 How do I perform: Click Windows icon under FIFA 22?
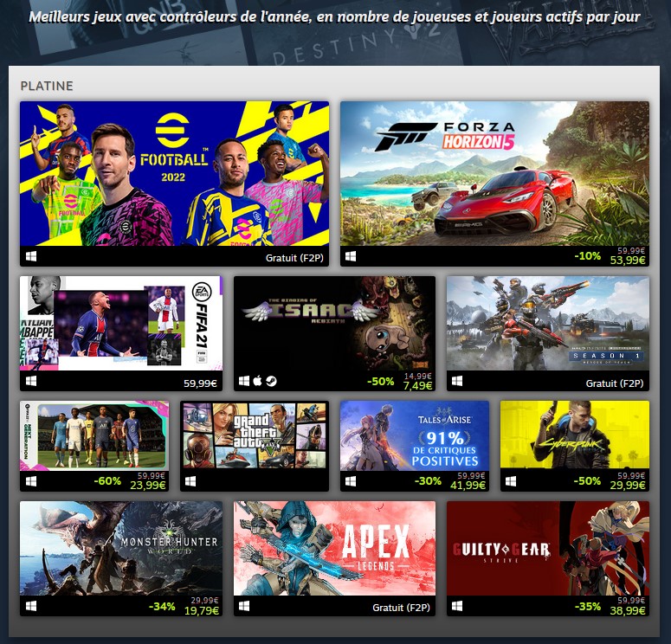click(x=31, y=481)
